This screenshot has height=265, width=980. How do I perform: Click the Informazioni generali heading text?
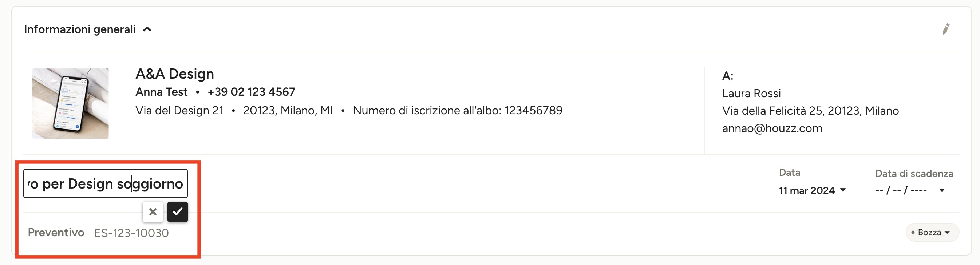point(79,29)
